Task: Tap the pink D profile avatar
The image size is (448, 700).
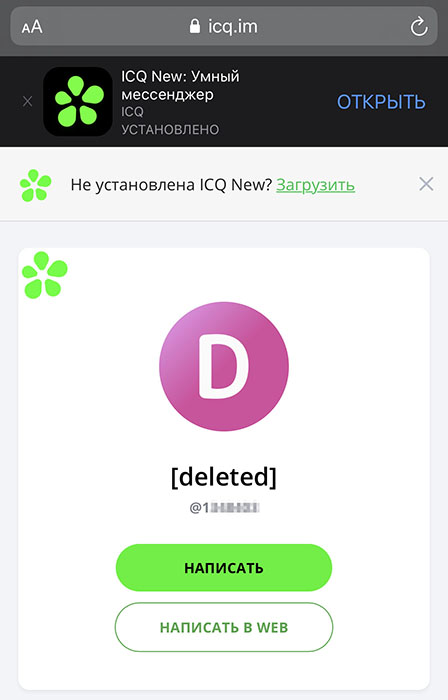Action: point(224,367)
